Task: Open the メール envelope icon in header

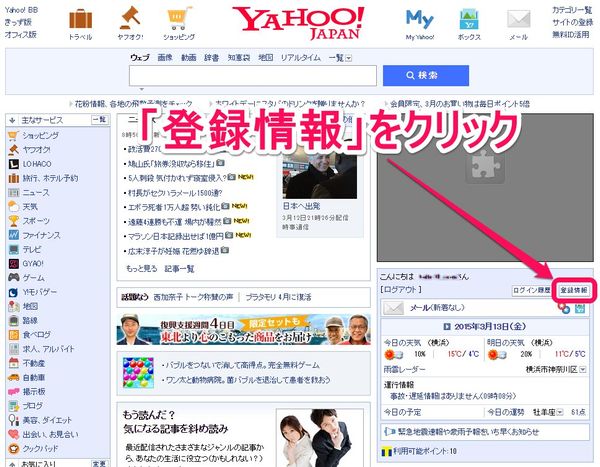Action: point(518,20)
